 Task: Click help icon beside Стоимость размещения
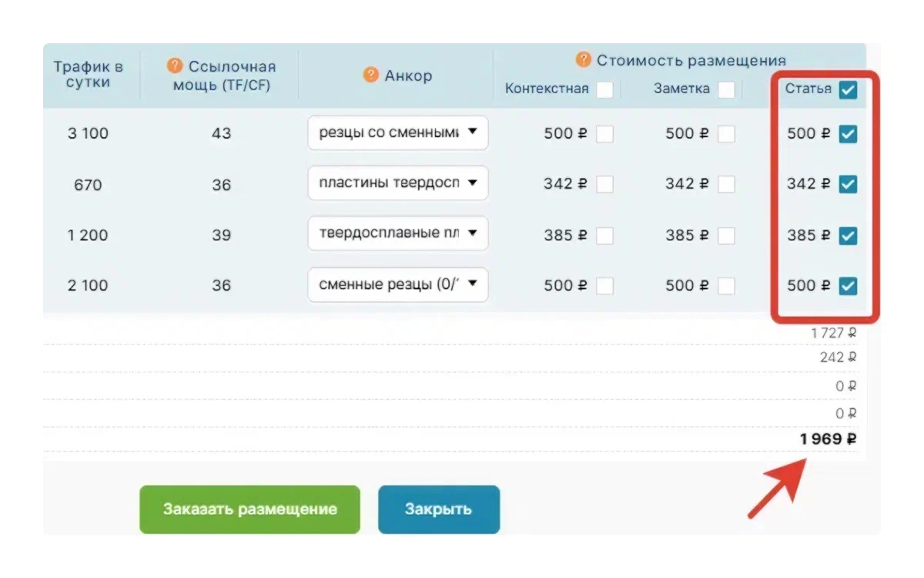584,59
